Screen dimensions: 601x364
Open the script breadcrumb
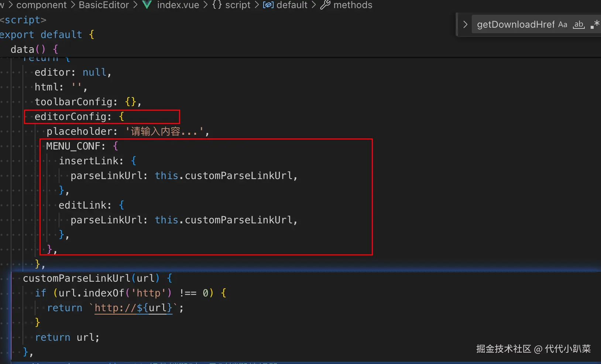click(x=231, y=5)
